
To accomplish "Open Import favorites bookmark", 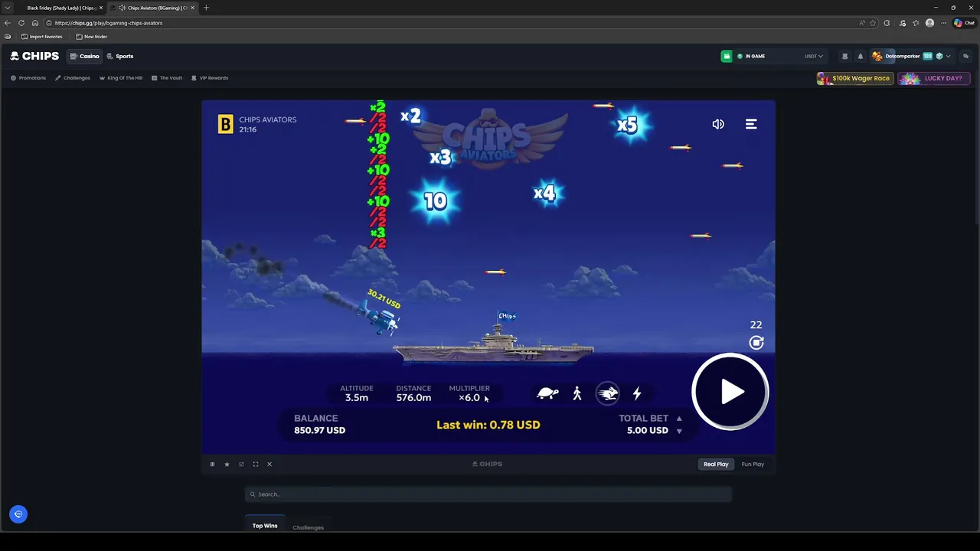I will tap(42, 37).
